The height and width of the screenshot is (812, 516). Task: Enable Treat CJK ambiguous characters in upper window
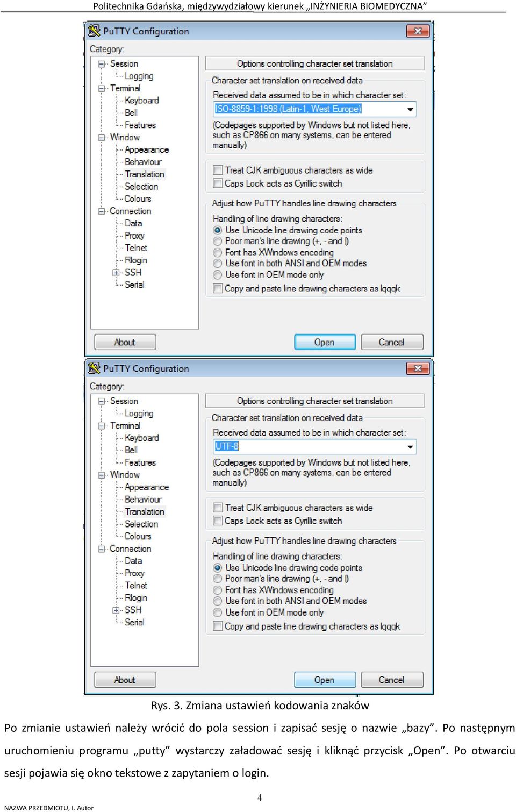[x=218, y=170]
